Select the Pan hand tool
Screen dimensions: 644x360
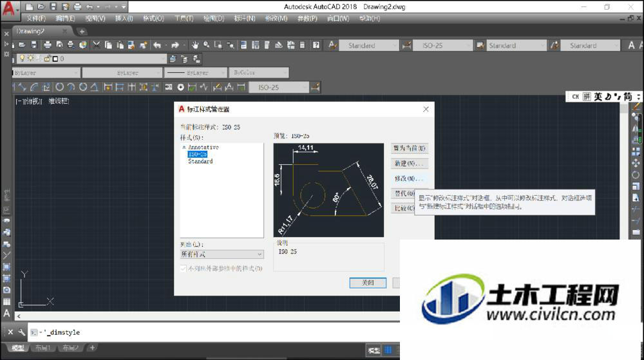(x=195, y=45)
